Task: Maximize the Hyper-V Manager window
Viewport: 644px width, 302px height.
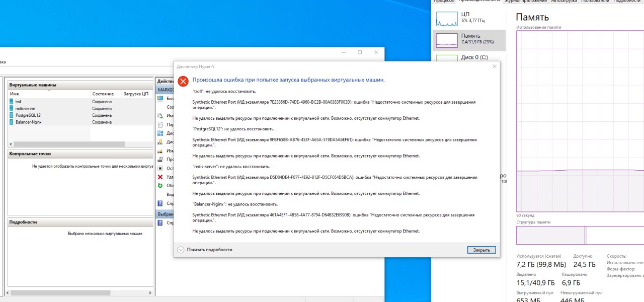Action: pyautogui.click(x=360, y=52)
